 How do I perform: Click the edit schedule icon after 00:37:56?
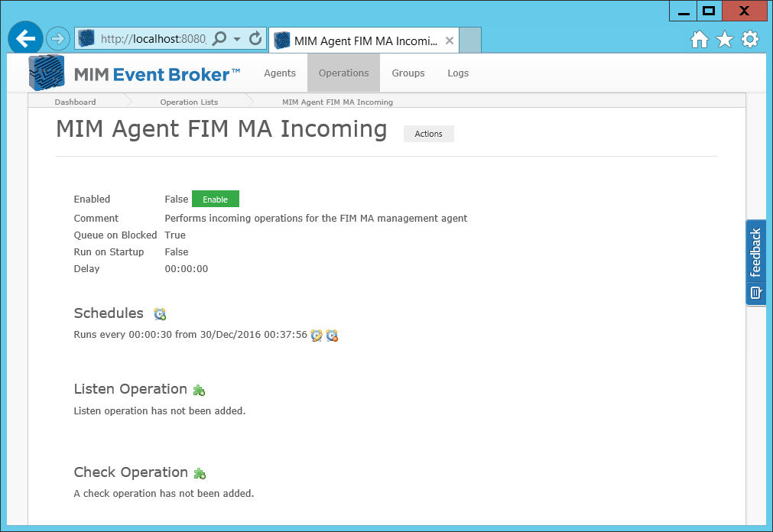pyautogui.click(x=317, y=336)
